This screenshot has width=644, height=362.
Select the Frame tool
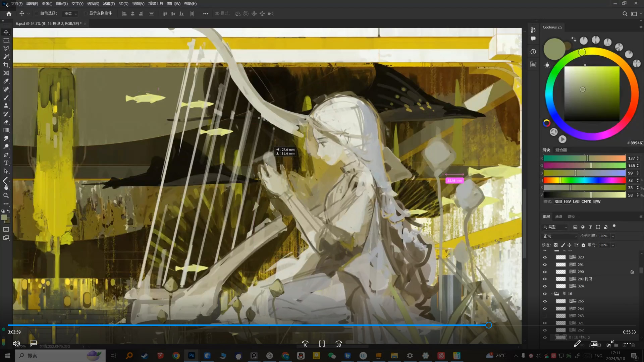pyautogui.click(x=6, y=73)
